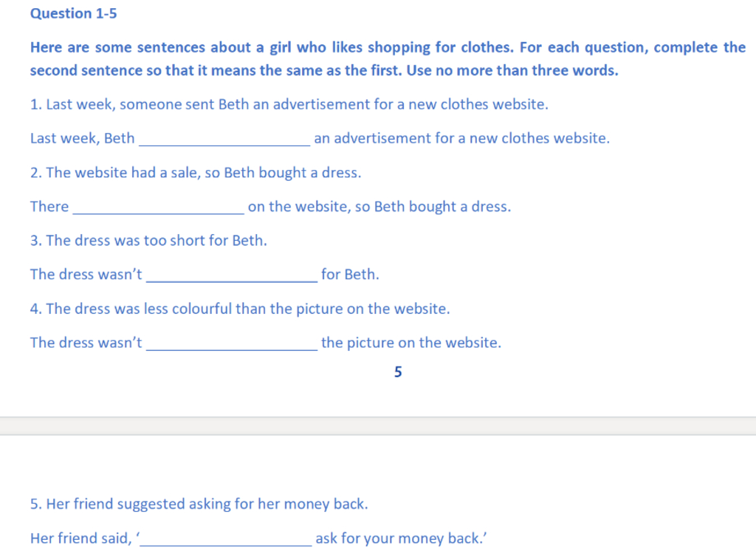Click the text 'Last week, Beth' before blank
The image size is (756, 548).
click(83, 138)
